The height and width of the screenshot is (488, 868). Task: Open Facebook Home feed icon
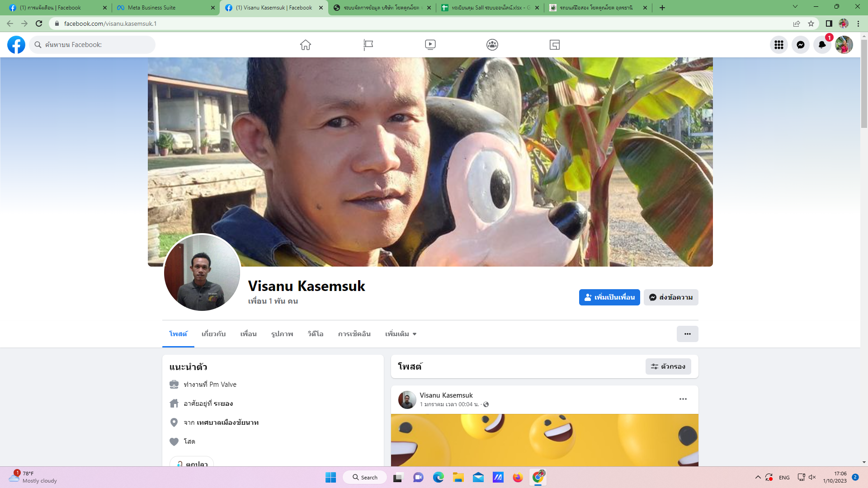coord(306,45)
